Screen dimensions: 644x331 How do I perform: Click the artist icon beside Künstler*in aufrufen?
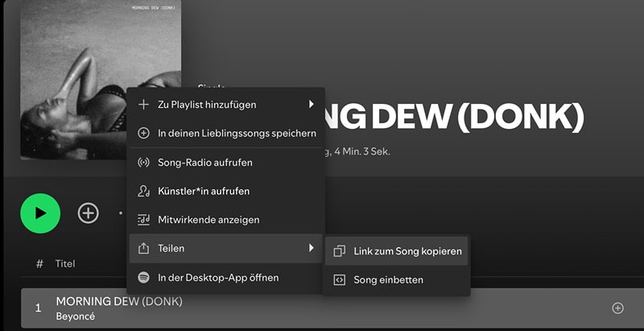tap(143, 191)
